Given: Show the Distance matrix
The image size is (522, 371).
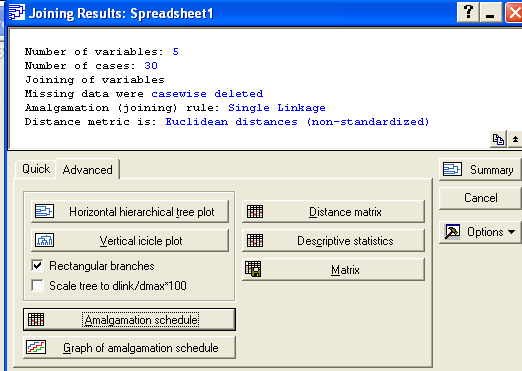Looking at the screenshot, I should [x=333, y=211].
